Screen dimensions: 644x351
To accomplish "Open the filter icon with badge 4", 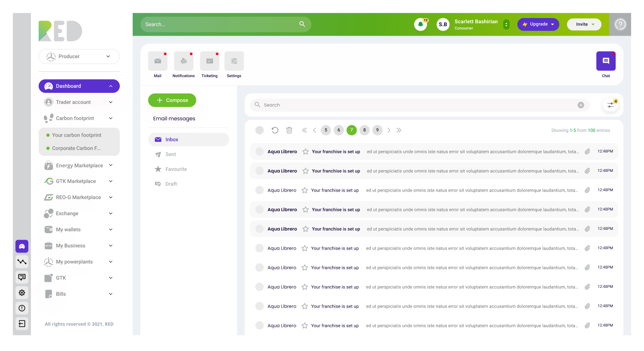I will point(611,105).
